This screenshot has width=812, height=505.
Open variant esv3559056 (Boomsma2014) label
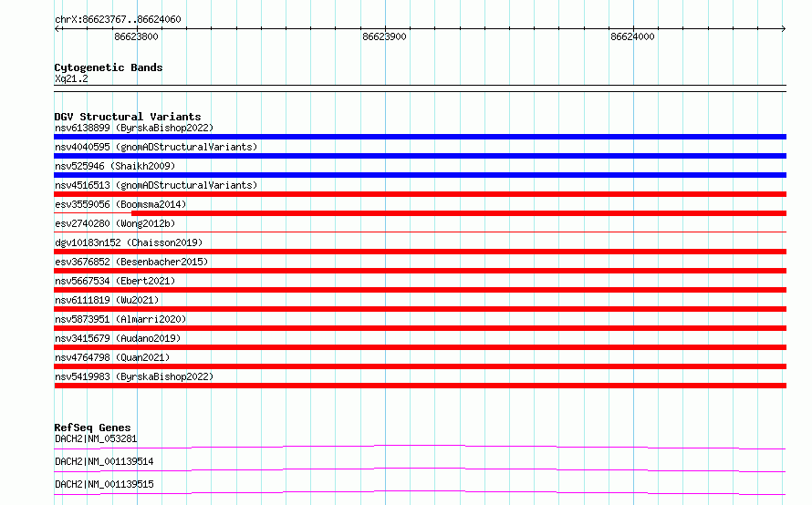[120, 204]
